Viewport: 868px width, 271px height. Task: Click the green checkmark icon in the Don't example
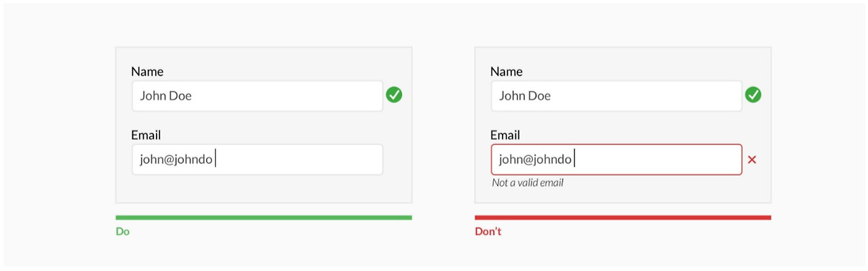[753, 96]
